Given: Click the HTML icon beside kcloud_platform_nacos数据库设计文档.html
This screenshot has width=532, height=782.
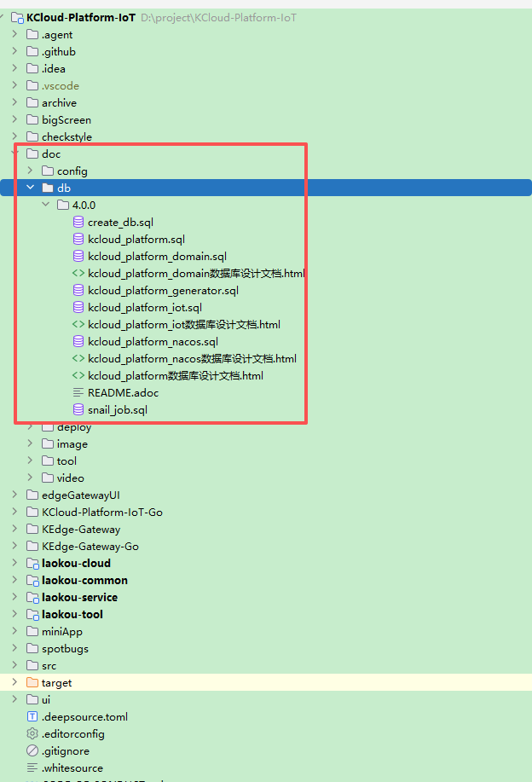Looking at the screenshot, I should click(x=78, y=359).
